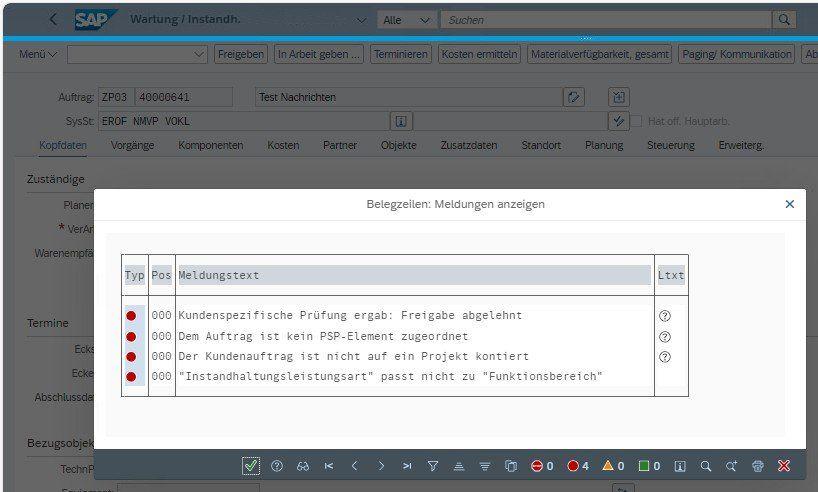Open the Partner tab
Screen dimensions: 818x492
click(x=340, y=145)
